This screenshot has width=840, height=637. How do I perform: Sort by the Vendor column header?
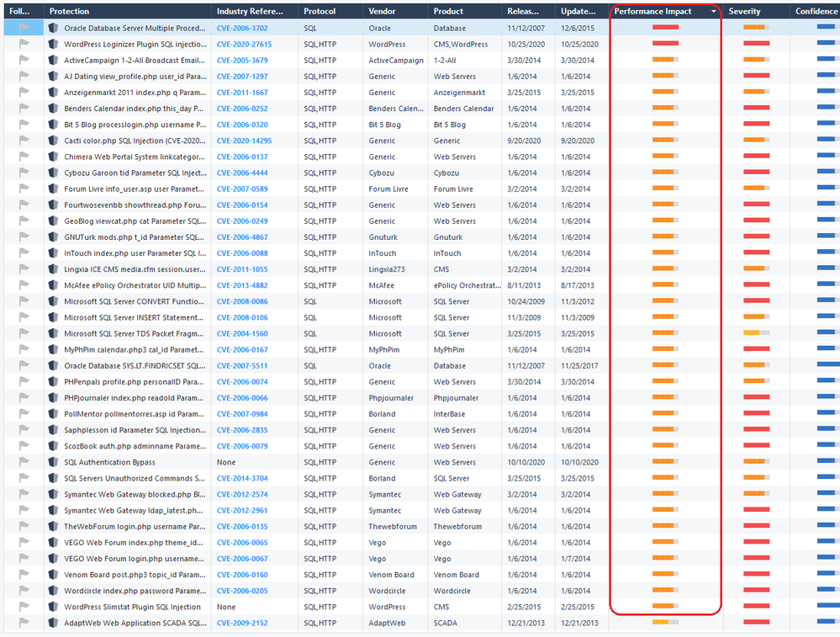395,11
